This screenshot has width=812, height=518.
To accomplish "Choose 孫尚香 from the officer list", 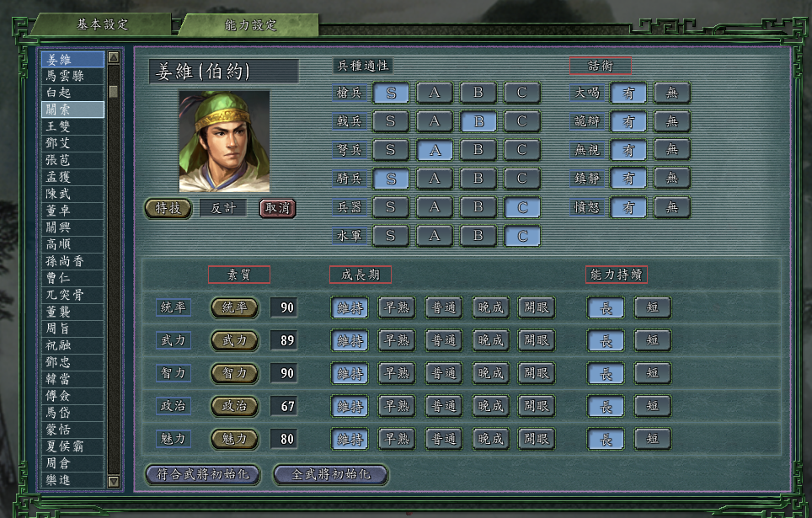I will pyautogui.click(x=72, y=261).
